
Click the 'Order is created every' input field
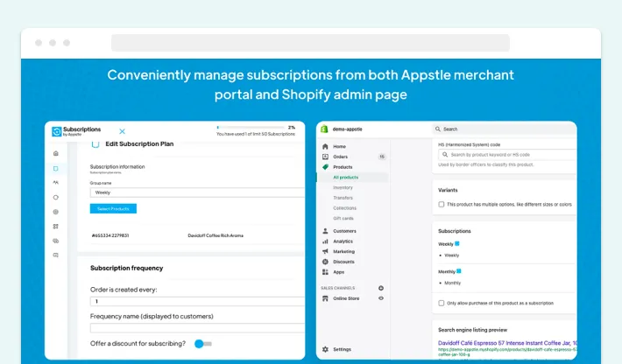click(x=197, y=301)
